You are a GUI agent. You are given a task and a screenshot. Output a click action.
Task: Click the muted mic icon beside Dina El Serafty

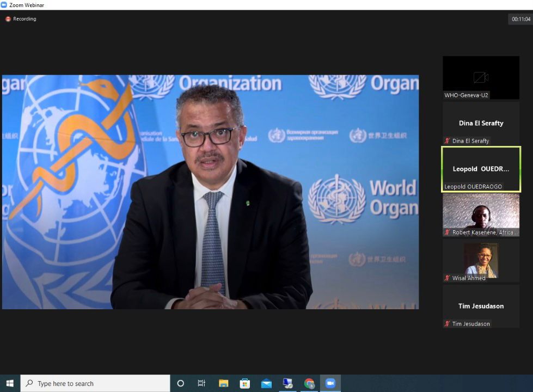447,141
